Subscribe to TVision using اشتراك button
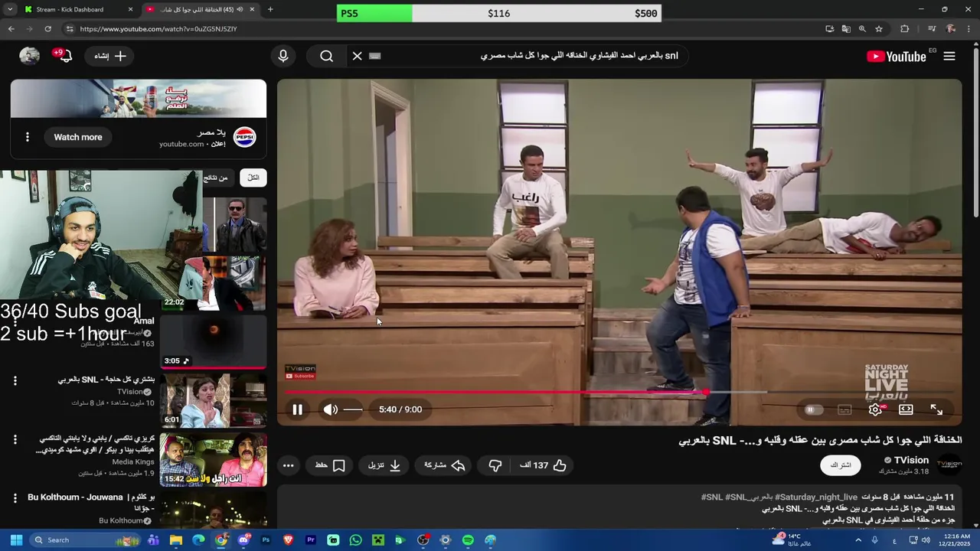 click(841, 465)
